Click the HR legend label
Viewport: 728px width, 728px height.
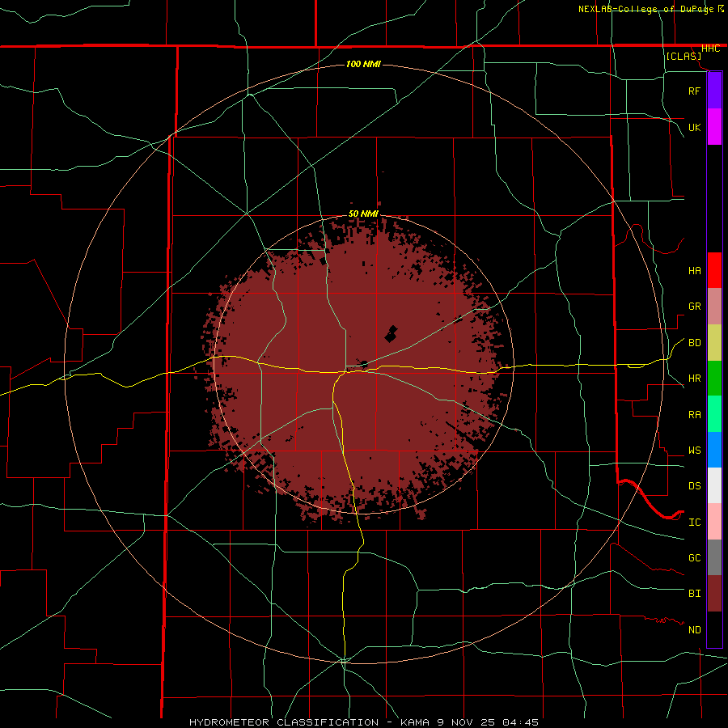[694, 379]
